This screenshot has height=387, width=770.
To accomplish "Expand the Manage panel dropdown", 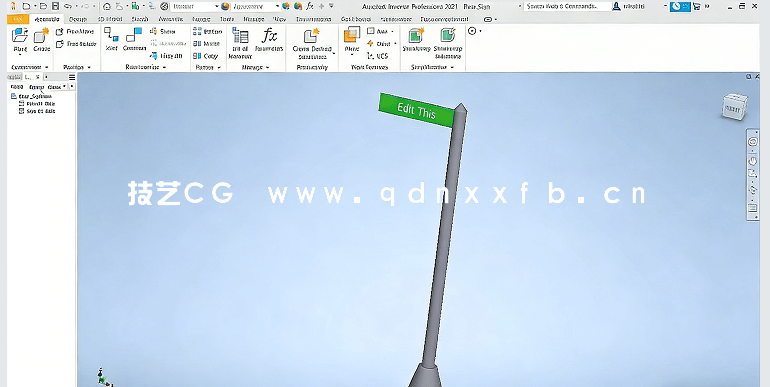I will [268, 67].
